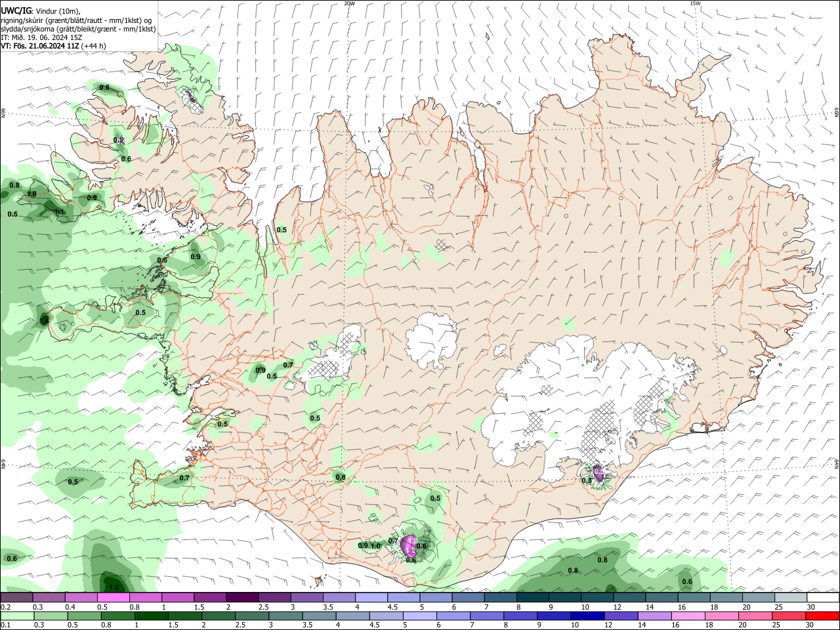Viewport: 840px width, 630px height.
Task: Select the dark purple 2 swatch in upper scale
Action: click(x=241, y=598)
